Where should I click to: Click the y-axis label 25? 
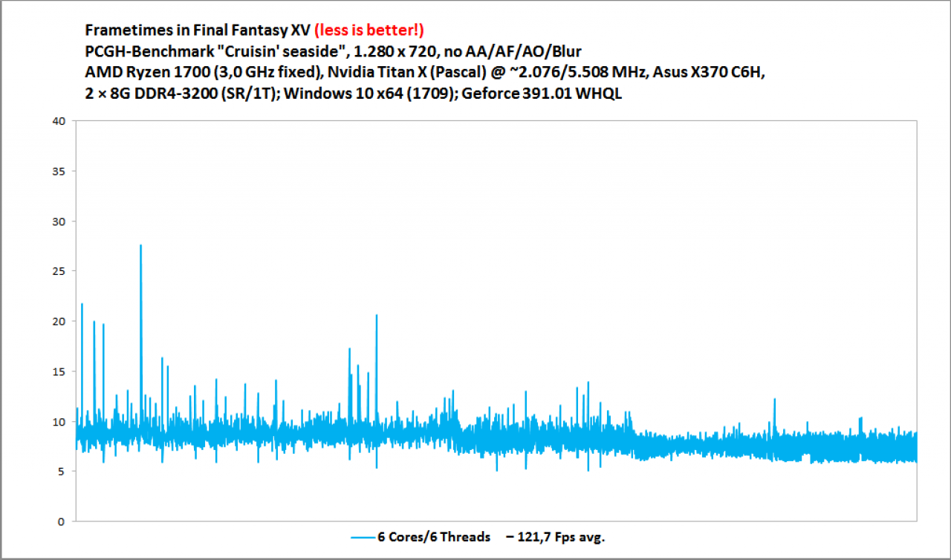pos(59,271)
